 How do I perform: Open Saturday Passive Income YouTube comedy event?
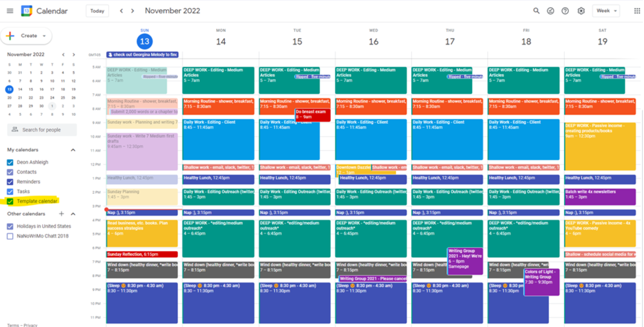click(x=600, y=233)
